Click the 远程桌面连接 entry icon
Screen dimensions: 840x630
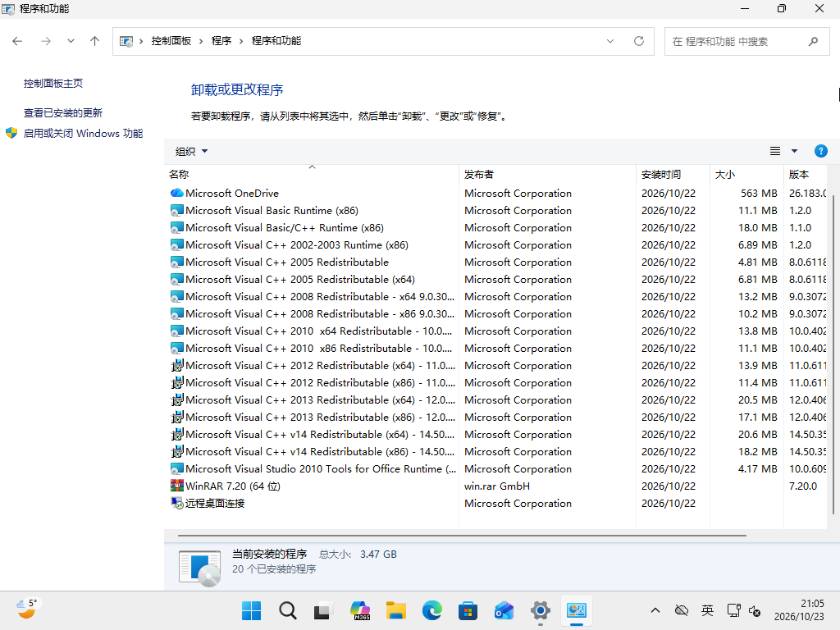(177, 503)
